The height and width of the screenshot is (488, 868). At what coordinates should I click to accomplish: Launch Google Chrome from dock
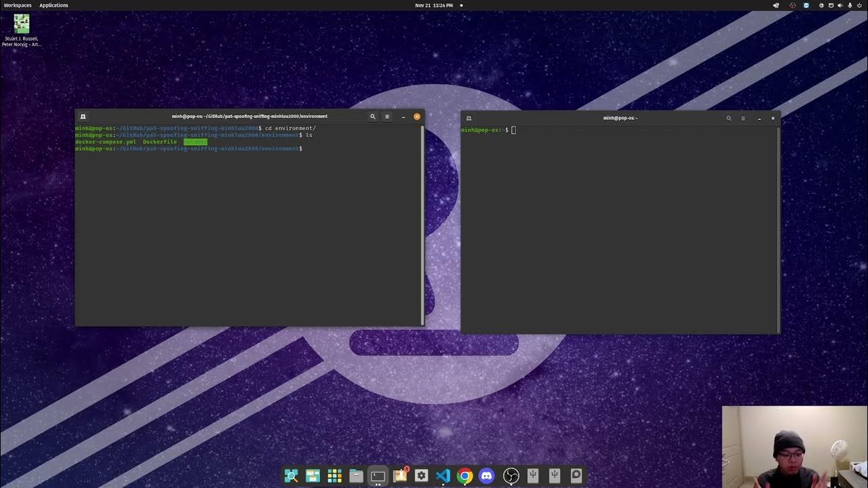click(x=465, y=476)
